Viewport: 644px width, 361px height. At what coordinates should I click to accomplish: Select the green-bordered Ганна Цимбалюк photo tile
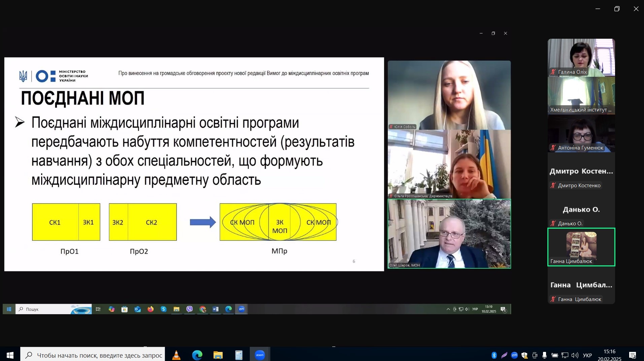pyautogui.click(x=581, y=247)
